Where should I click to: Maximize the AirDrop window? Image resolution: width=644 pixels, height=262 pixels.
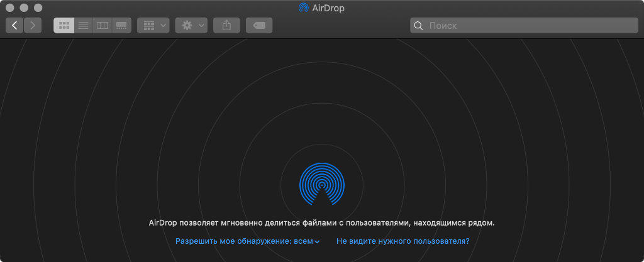[38, 8]
